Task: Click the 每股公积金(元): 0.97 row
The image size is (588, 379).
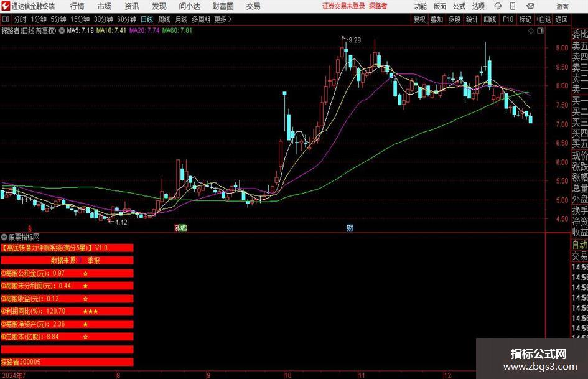Action: (x=67, y=273)
